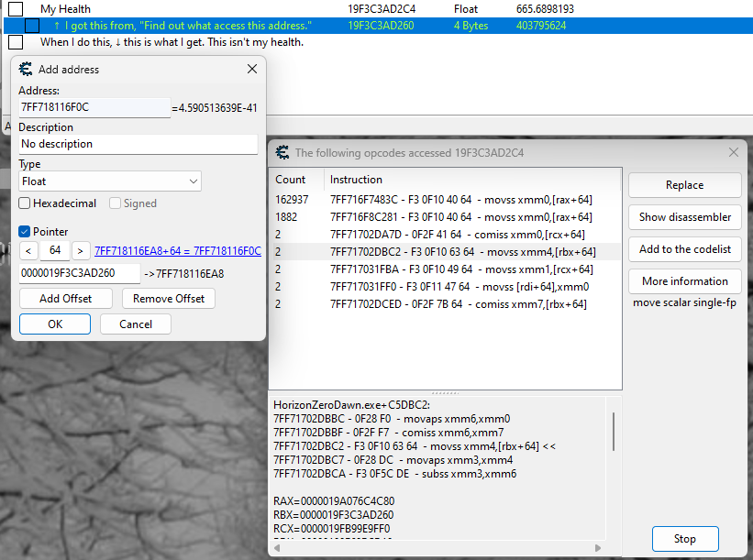
Task: Click the Float type cell of My Health
Action: (466, 8)
